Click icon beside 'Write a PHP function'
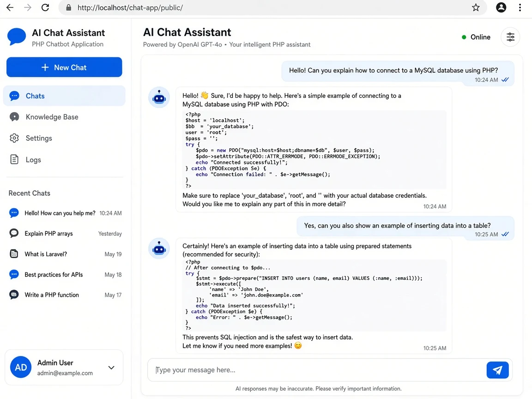Image resolution: width=532 pixels, height=399 pixels. click(x=14, y=295)
